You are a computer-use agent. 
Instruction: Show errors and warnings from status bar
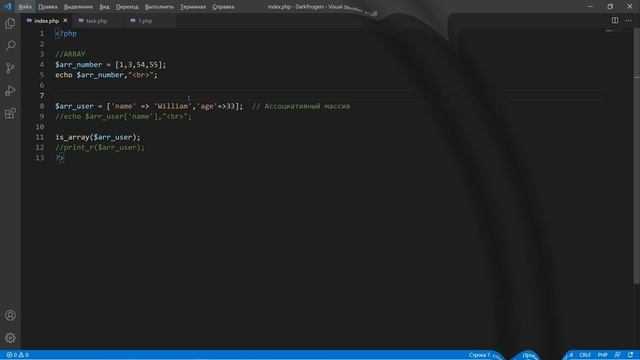[x=17, y=355]
